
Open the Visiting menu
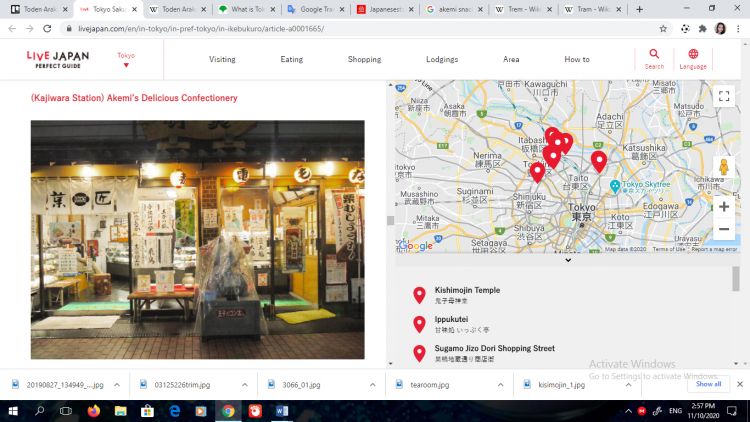coord(222,59)
